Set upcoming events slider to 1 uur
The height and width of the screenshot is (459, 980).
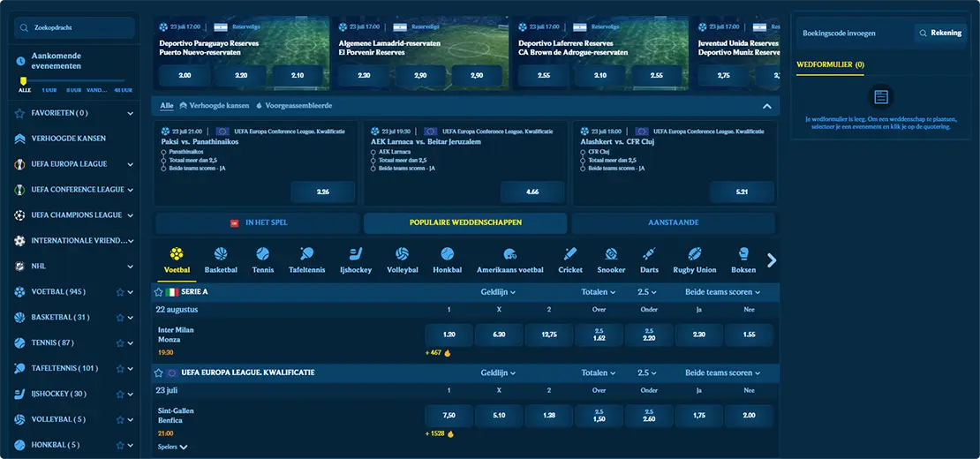coord(49,90)
